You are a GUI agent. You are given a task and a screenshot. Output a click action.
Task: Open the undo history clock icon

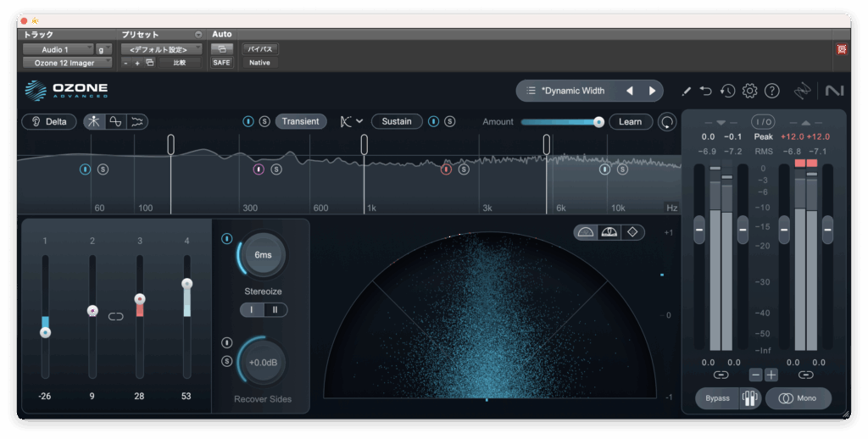(x=727, y=91)
